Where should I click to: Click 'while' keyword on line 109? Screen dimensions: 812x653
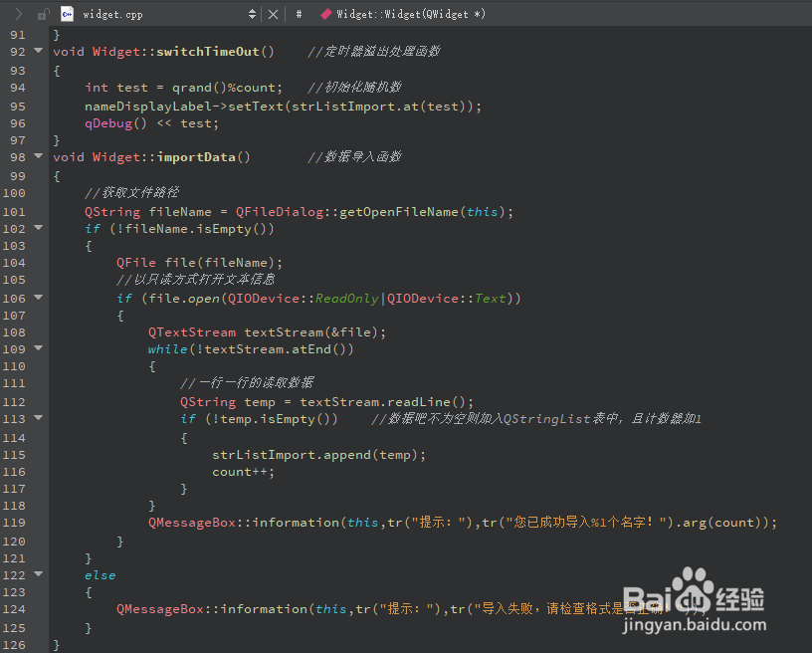pos(168,349)
